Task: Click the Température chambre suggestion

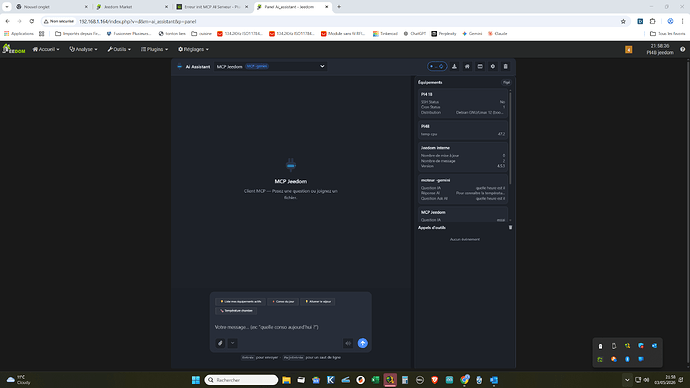Action: click(236, 311)
